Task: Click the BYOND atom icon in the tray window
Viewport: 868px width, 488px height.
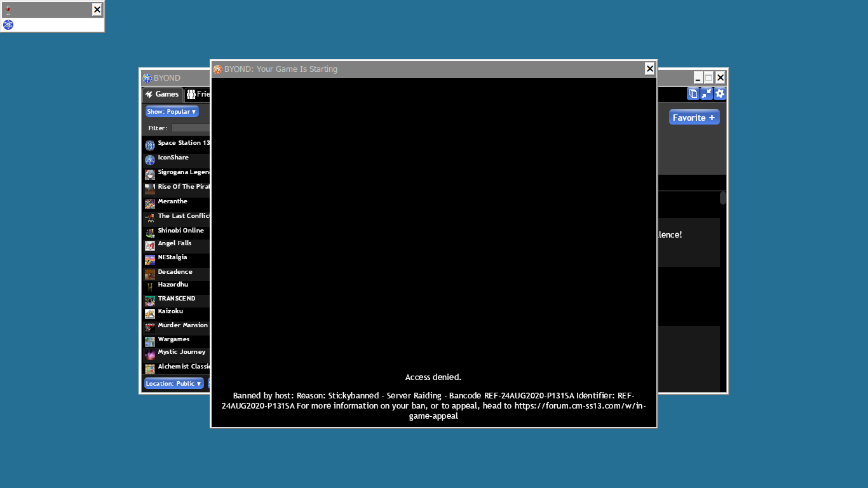Action: [8, 25]
